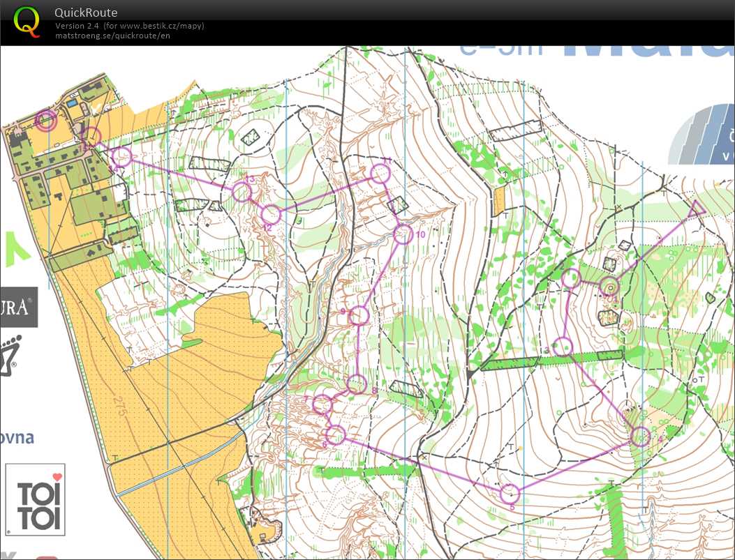Click the finish double-circle marker
The width and height of the screenshot is (735, 560).
point(46,121)
